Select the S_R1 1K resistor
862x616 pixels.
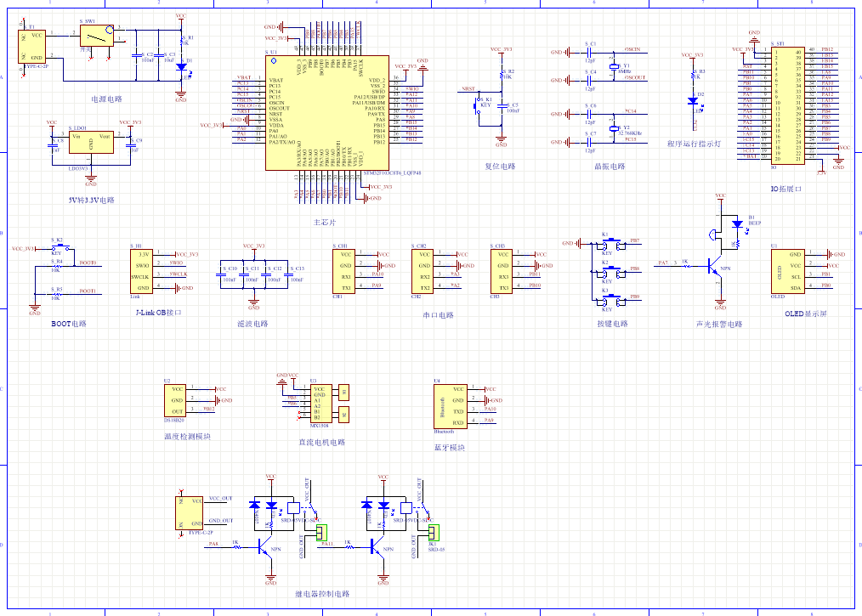point(181,40)
